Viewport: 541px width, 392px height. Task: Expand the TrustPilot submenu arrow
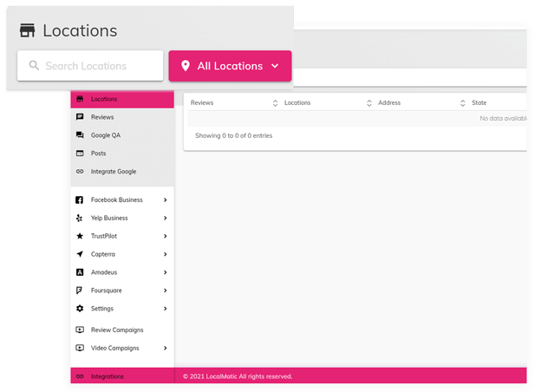click(x=166, y=236)
